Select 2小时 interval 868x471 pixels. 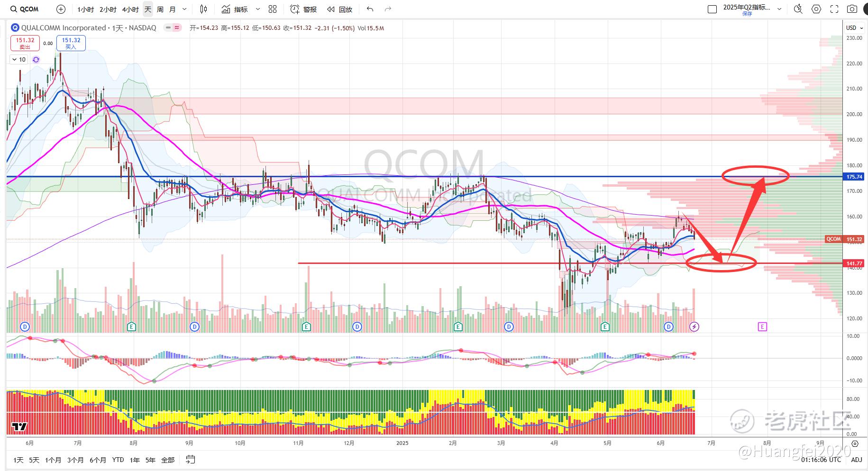[x=108, y=9]
